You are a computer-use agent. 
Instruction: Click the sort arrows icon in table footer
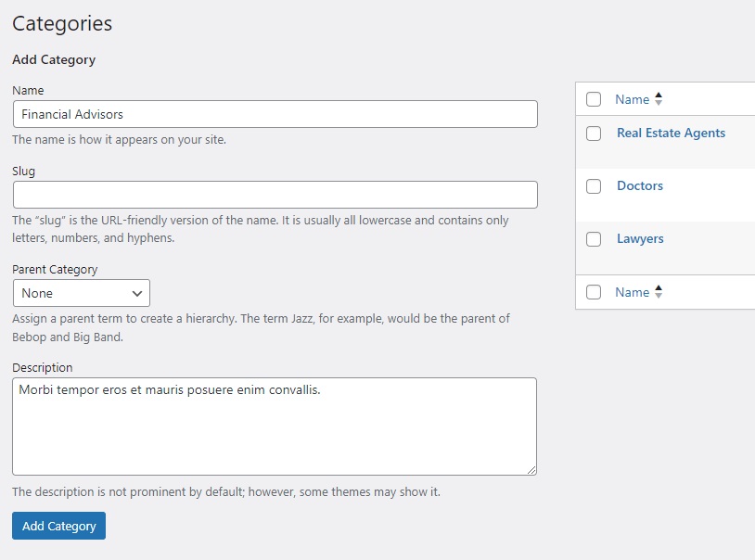tap(659, 292)
